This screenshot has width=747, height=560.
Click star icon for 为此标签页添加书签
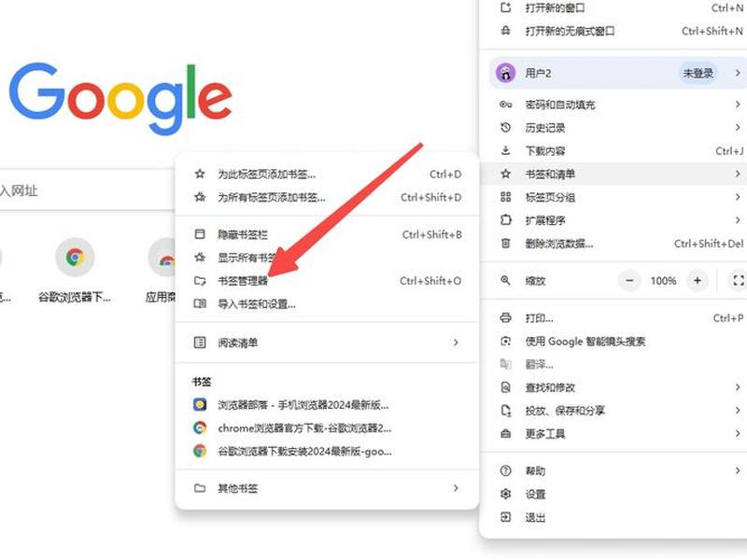pyautogui.click(x=200, y=175)
